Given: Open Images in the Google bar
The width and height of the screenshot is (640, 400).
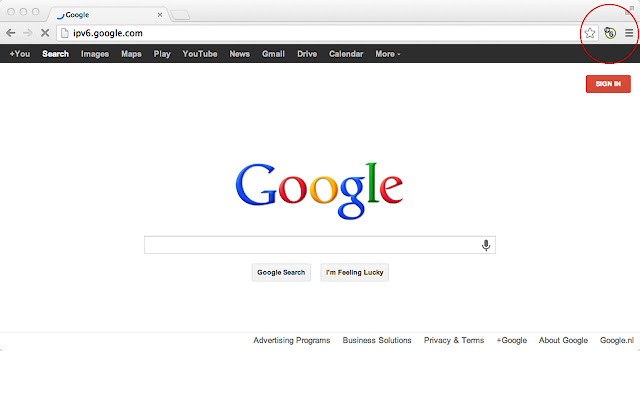Looking at the screenshot, I should (95, 54).
